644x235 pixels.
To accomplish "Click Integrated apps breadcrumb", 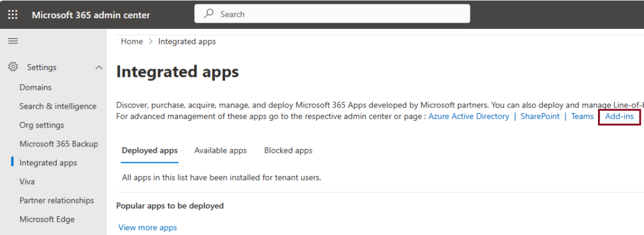I will (x=187, y=41).
